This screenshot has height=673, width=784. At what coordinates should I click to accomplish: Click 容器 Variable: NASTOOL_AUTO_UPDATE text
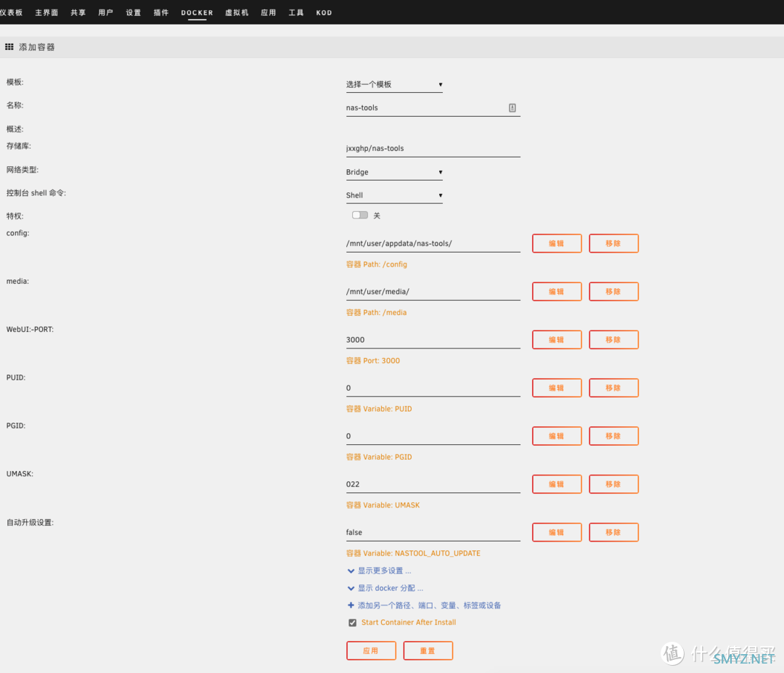(x=413, y=553)
